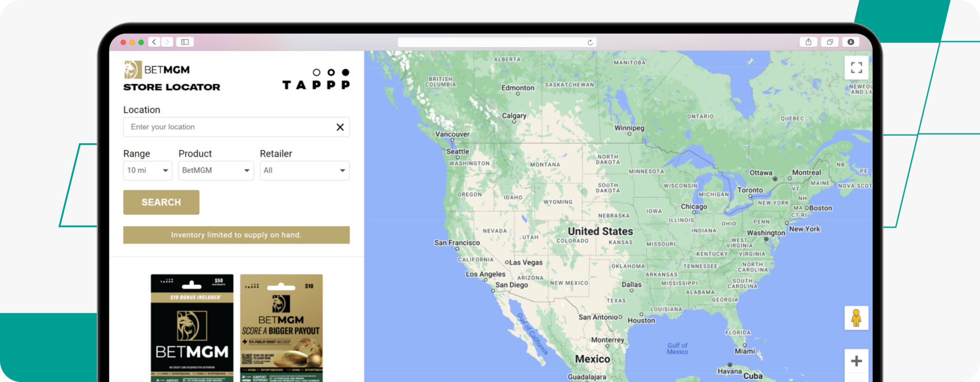Viewport: 980px width, 382px height.
Task: Open the Retailer All dropdown
Action: [305, 170]
